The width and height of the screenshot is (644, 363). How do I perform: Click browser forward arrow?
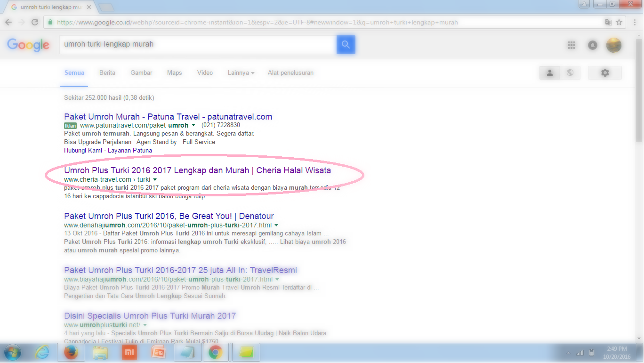tap(22, 22)
